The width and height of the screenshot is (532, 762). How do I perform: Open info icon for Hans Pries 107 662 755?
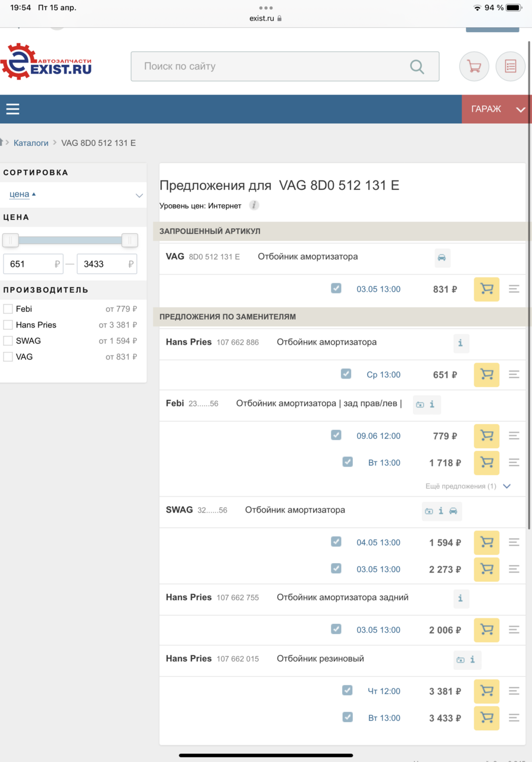tap(461, 598)
